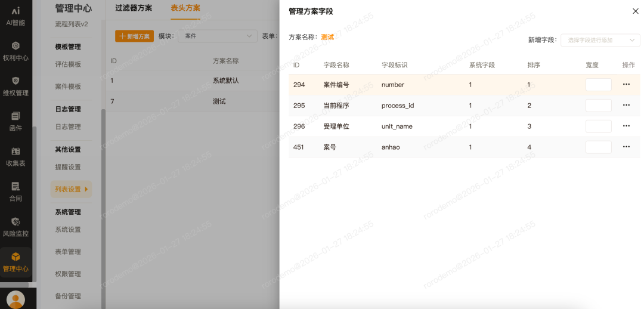Click the orange 测试 scheme name label

327,36
